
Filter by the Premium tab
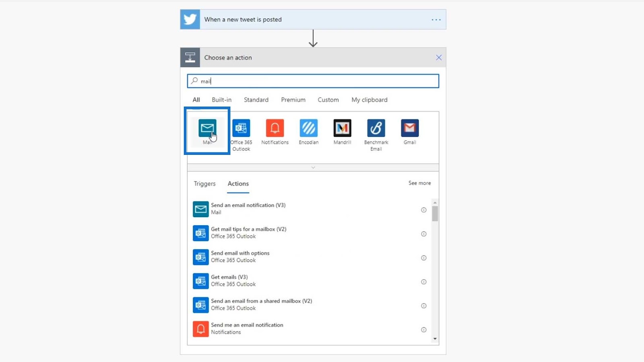293,100
